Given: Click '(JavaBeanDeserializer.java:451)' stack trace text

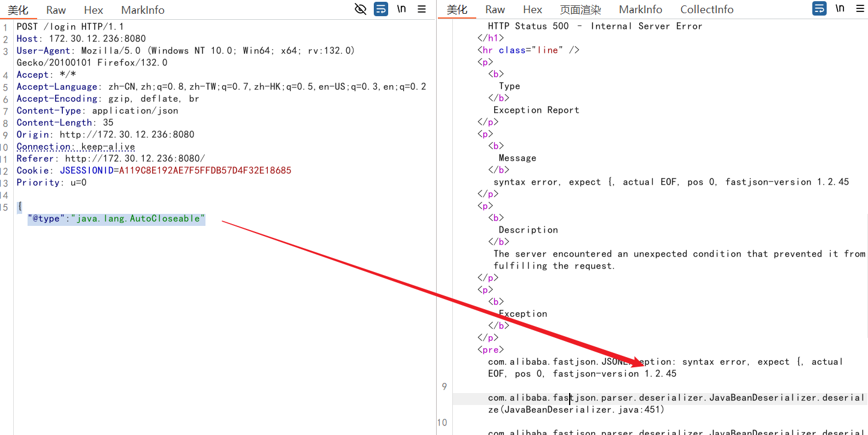Looking at the screenshot, I should click(x=582, y=409).
